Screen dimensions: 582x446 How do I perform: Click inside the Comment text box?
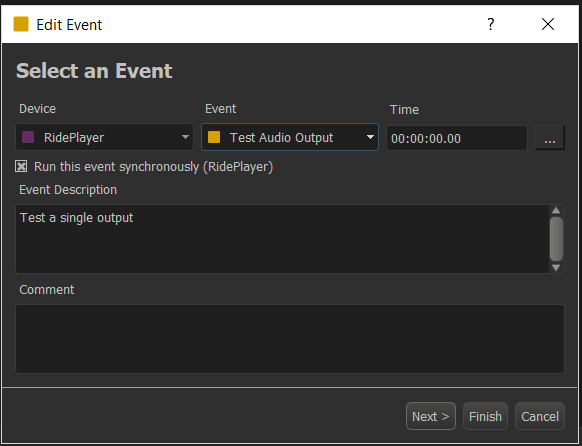(x=290, y=339)
